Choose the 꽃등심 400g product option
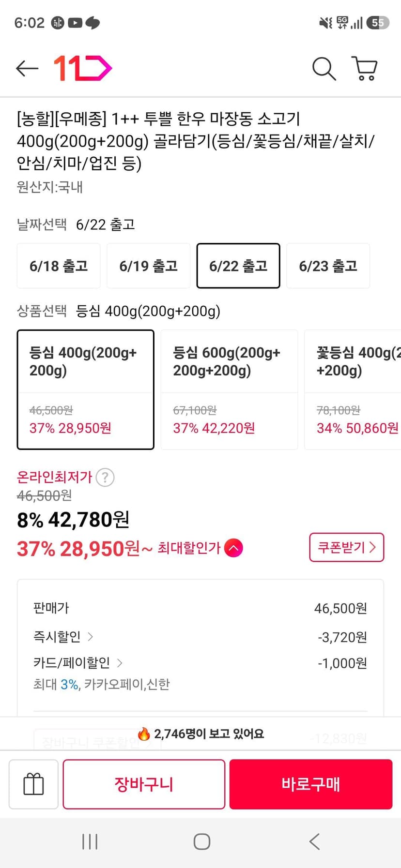This screenshot has width=401, height=868. pyautogui.click(x=353, y=389)
